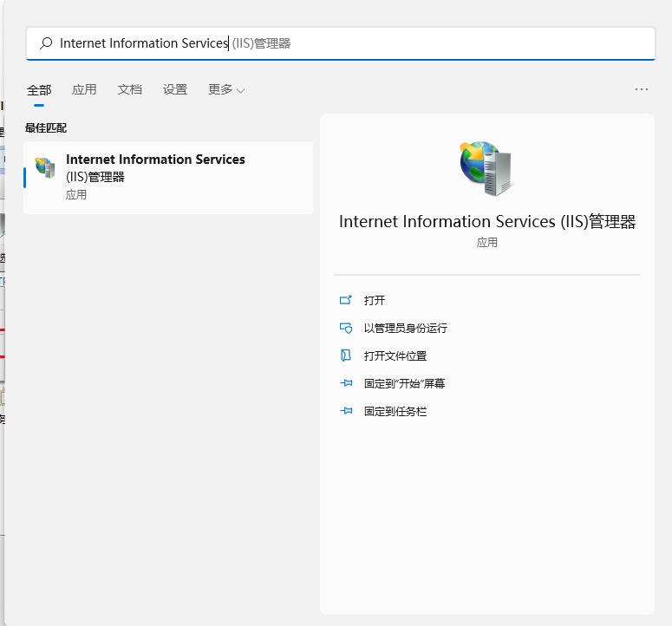Image resolution: width=672 pixels, height=626 pixels.
Task: Click the 应用 label in details pane
Action: 486,243
